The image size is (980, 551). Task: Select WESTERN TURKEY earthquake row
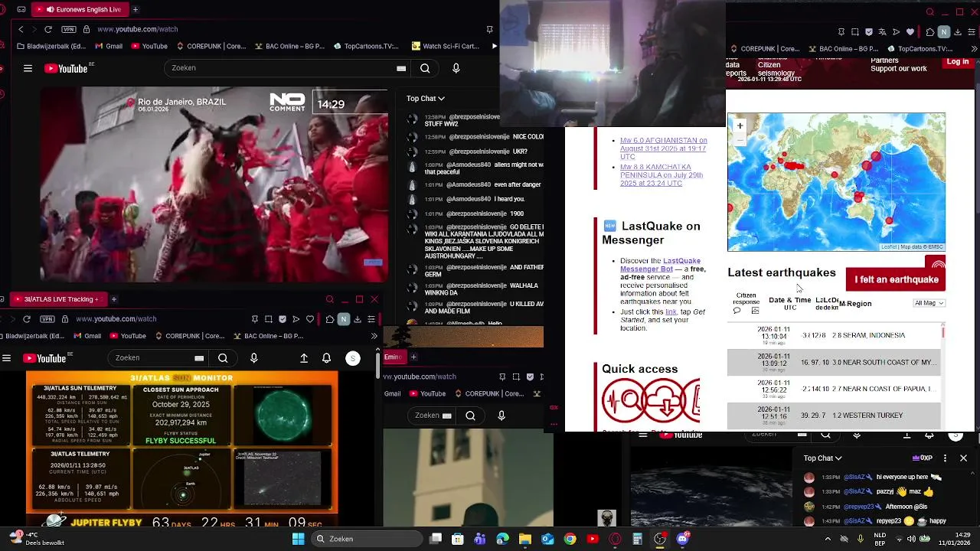pyautogui.click(x=834, y=415)
